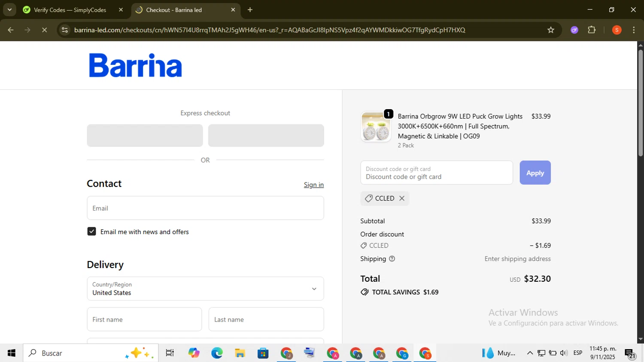Click the Total $32.30 amount
This screenshot has width=644, height=362.
pyautogui.click(x=537, y=279)
